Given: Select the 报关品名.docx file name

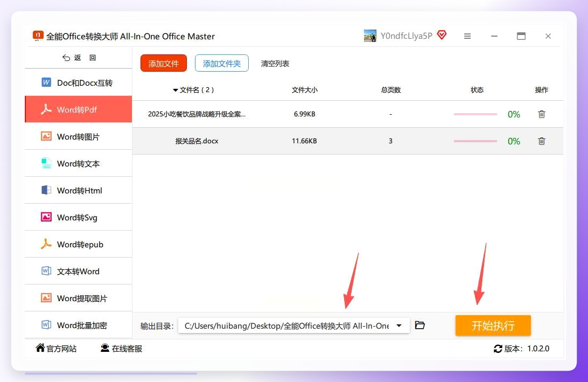Looking at the screenshot, I should [x=197, y=141].
